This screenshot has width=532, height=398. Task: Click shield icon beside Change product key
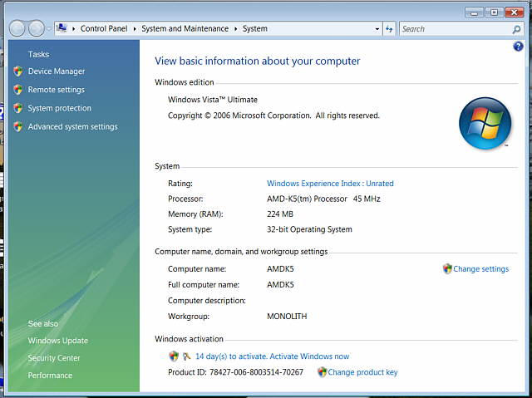(x=322, y=372)
